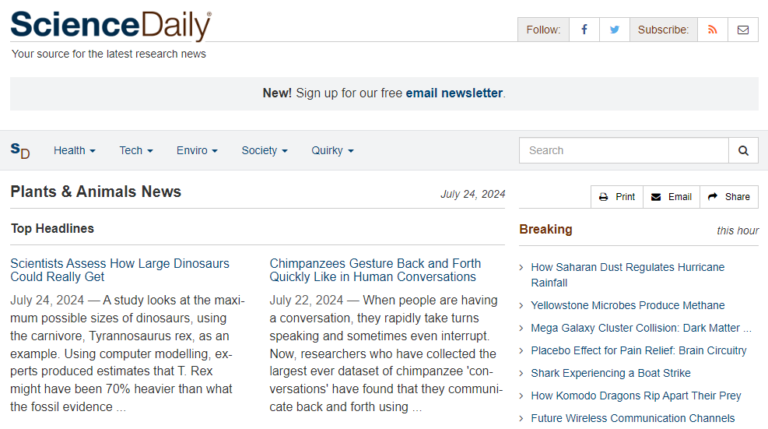Image resolution: width=768 pixels, height=429 pixels.
Task: Open the RSS feed subscribe icon
Action: click(x=712, y=30)
